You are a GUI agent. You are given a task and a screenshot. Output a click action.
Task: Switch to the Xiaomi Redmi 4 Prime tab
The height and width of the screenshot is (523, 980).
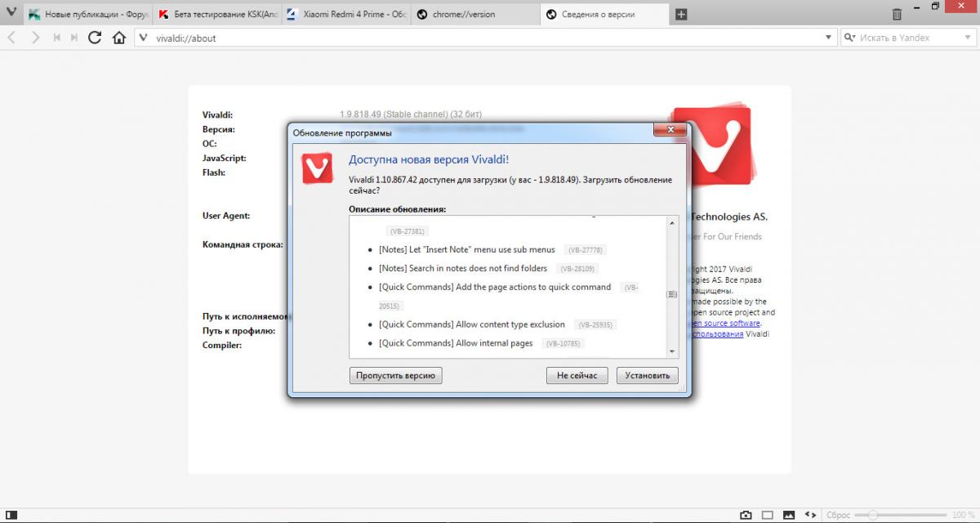click(x=346, y=14)
